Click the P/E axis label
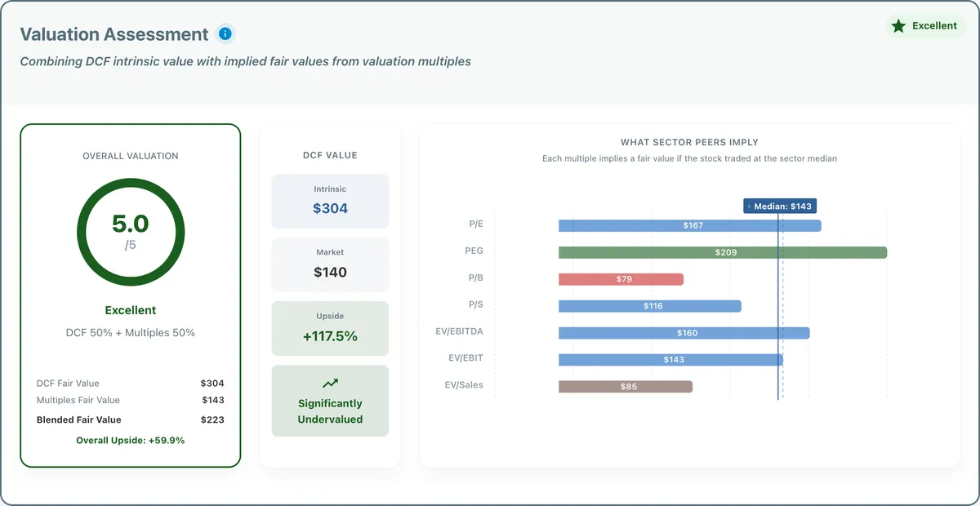The width and height of the screenshot is (980, 506). click(476, 223)
